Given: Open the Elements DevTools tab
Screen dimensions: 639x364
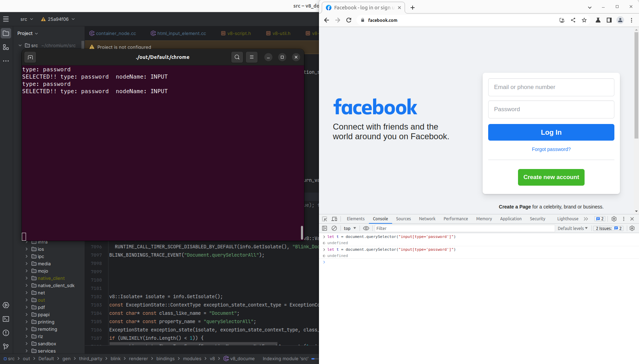Looking at the screenshot, I should pos(356,219).
